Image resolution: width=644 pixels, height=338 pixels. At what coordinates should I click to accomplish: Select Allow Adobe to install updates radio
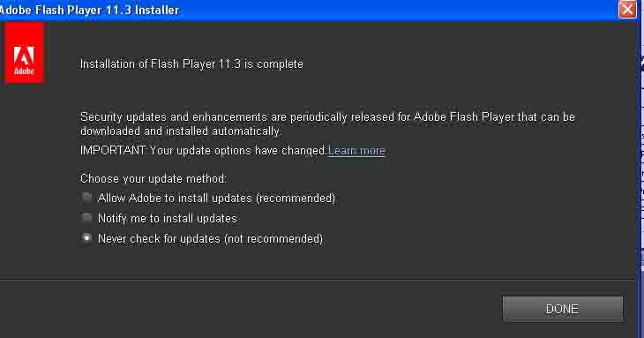click(86, 198)
